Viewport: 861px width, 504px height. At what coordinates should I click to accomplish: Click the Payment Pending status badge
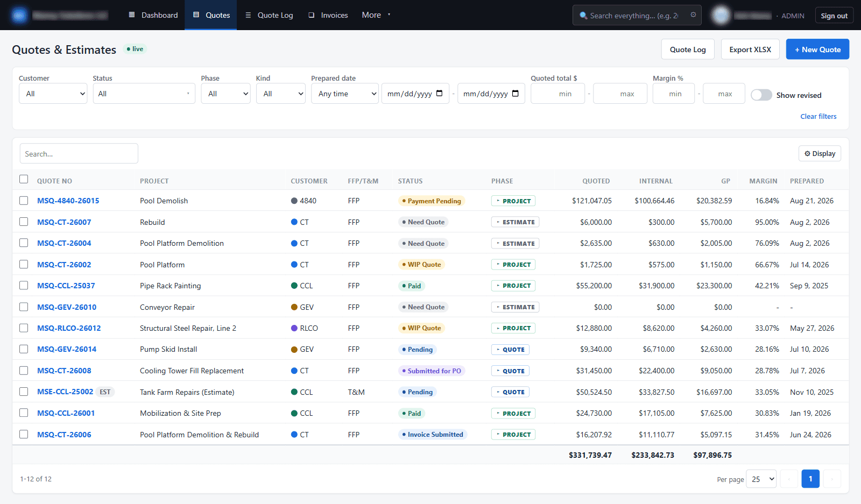(432, 201)
